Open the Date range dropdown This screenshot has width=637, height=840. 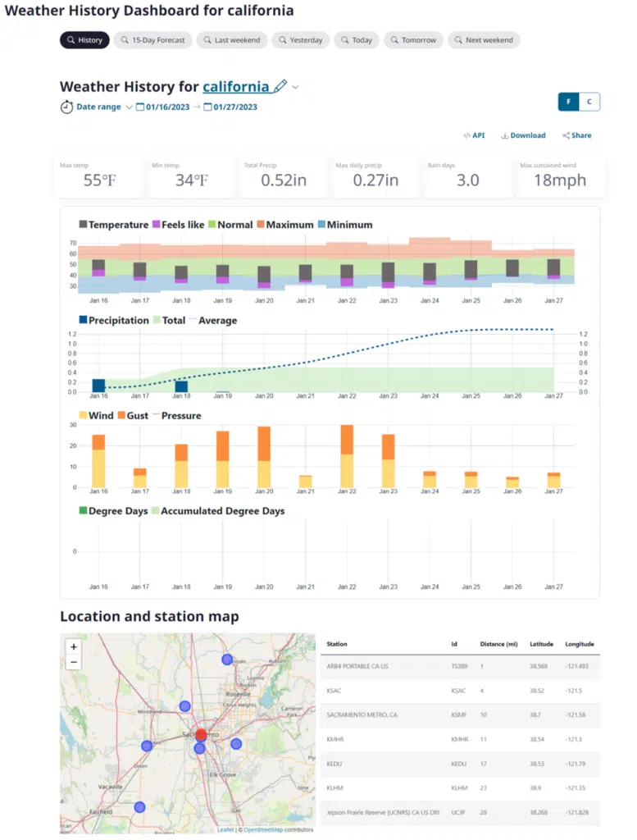[x=104, y=107]
